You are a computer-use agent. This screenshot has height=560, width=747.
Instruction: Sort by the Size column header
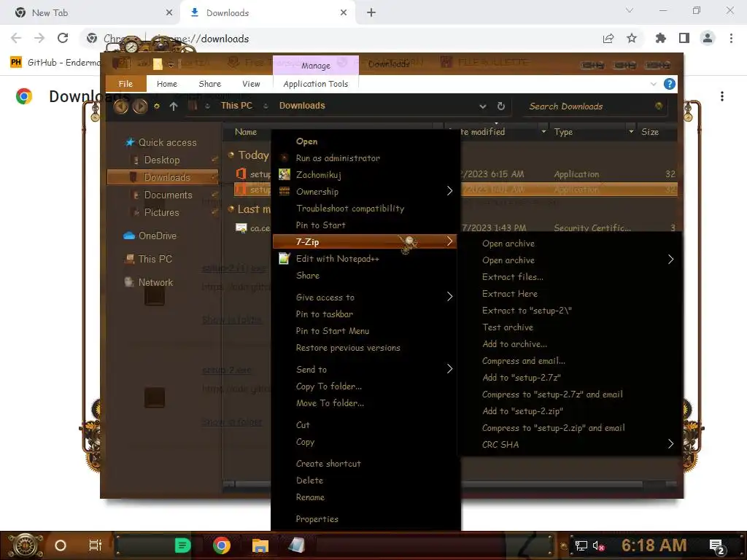[x=650, y=132]
